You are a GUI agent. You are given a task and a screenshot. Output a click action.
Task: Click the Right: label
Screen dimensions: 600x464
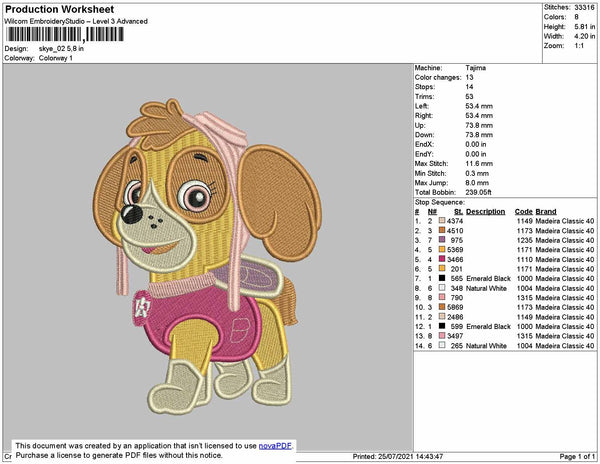[x=424, y=116]
